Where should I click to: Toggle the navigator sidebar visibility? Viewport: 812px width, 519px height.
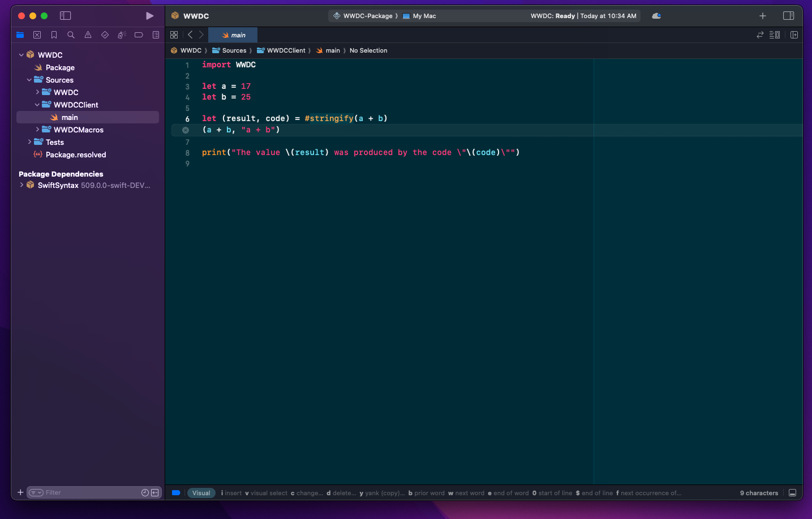click(x=66, y=16)
